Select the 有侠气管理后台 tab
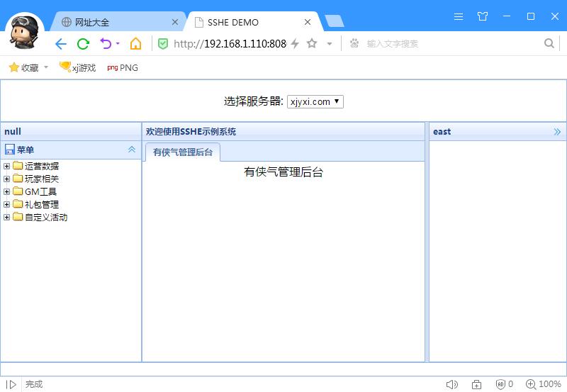The width and height of the screenshot is (567, 392). (x=183, y=152)
